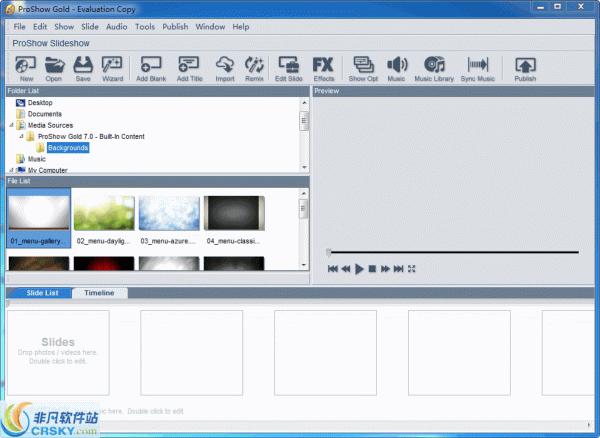Image resolution: width=600 pixels, height=438 pixels.
Task: Click the Add Title icon
Action: point(189,69)
